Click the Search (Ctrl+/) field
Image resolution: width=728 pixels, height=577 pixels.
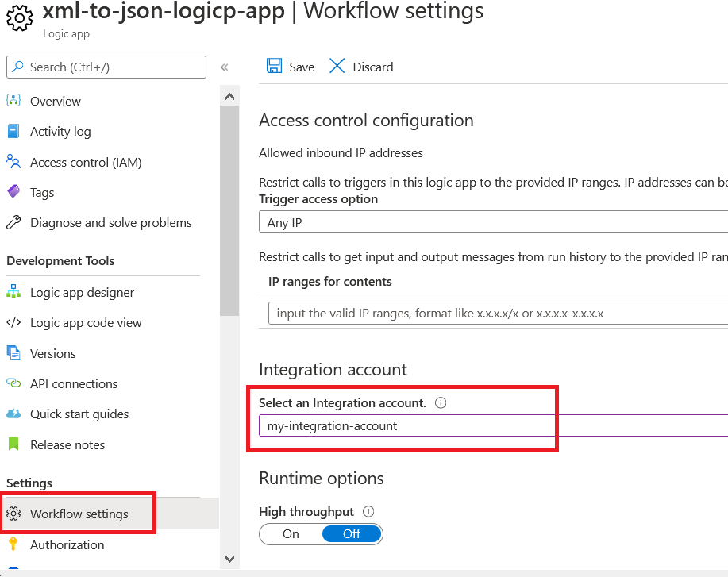106,67
